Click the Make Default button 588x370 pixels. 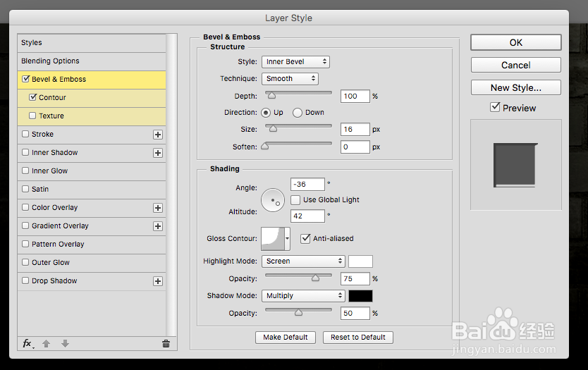click(x=286, y=338)
